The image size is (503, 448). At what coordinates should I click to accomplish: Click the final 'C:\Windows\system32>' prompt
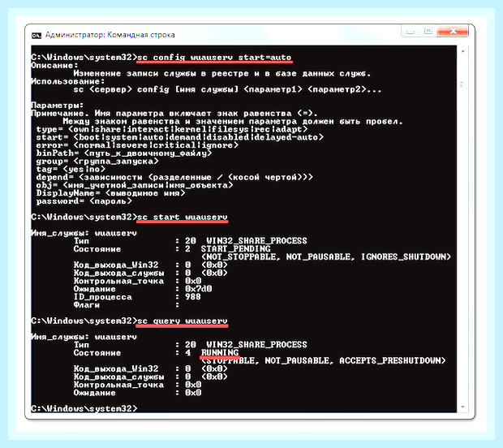pyautogui.click(x=84, y=408)
